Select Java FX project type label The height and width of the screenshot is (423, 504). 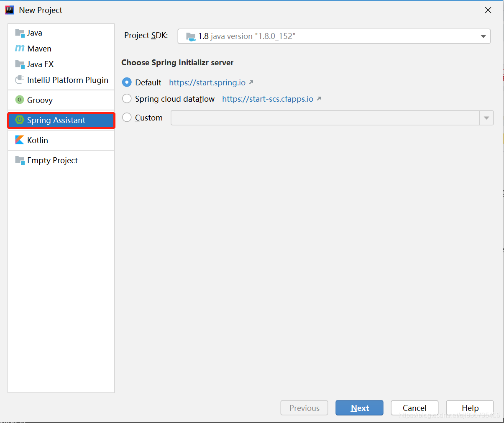pyautogui.click(x=41, y=64)
